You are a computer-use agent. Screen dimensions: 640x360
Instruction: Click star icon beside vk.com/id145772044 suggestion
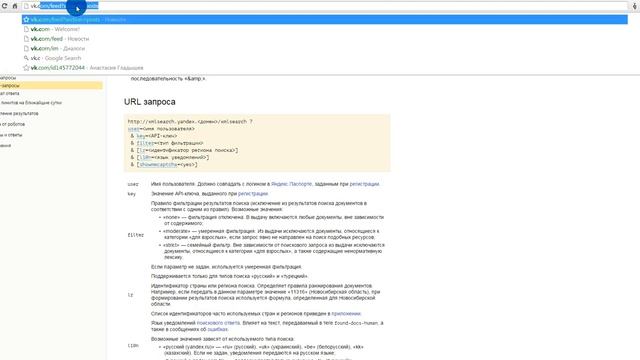point(26,68)
